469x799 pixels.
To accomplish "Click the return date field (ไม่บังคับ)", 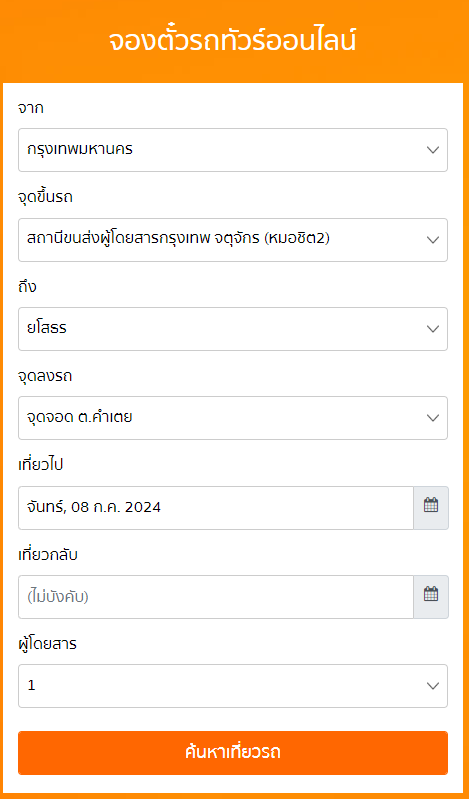I will click(216, 597).
